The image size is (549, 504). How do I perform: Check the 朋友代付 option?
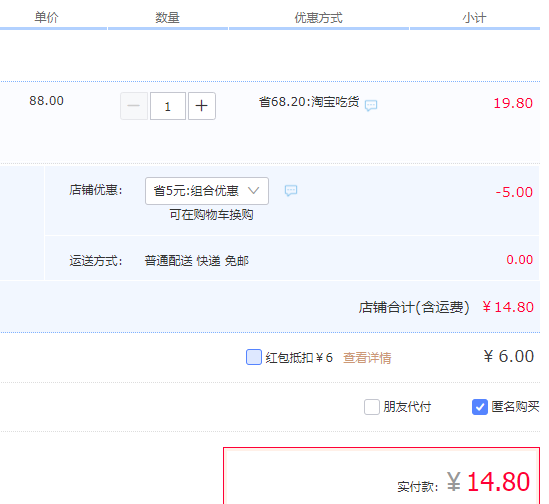click(372, 407)
